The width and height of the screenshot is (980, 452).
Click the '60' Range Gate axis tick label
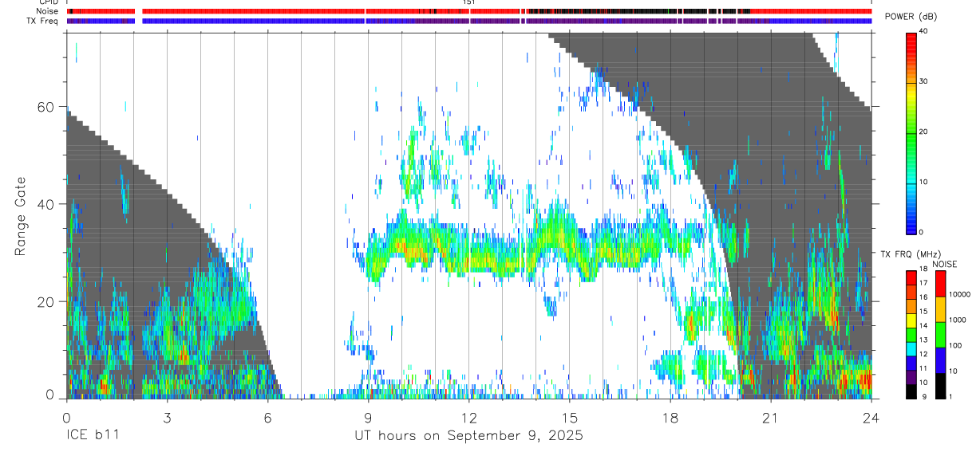pyautogui.click(x=45, y=106)
